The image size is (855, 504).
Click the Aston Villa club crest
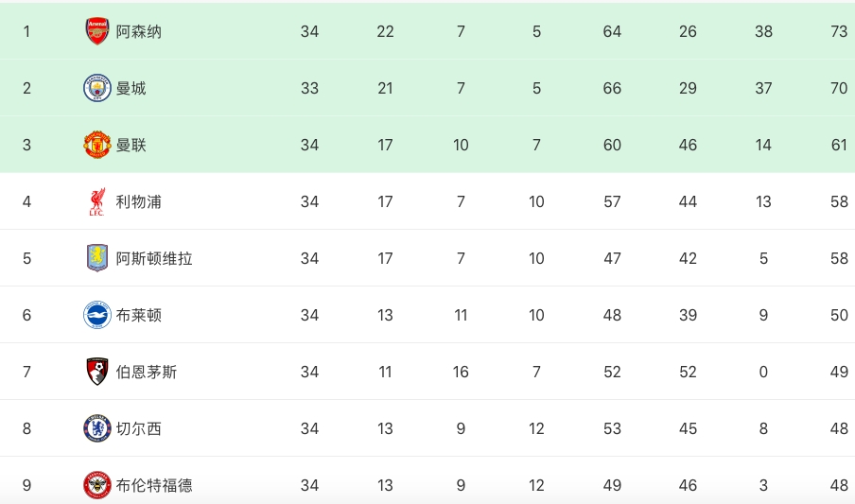(x=97, y=258)
